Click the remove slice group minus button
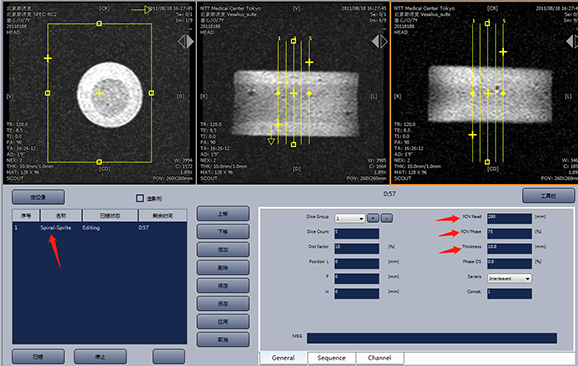578x366 pixels. [386, 218]
